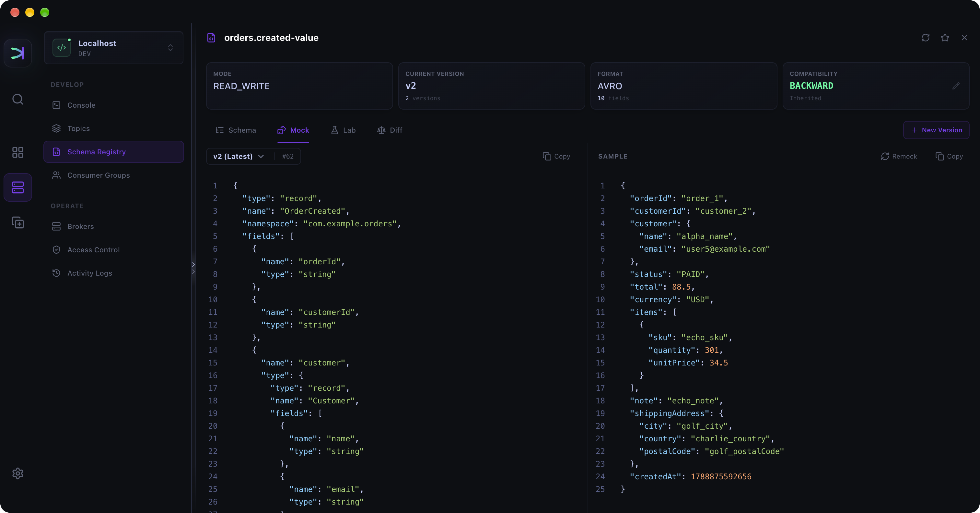Screen dimensions: 980x513
Task: Copy the schema definition
Action: point(556,156)
